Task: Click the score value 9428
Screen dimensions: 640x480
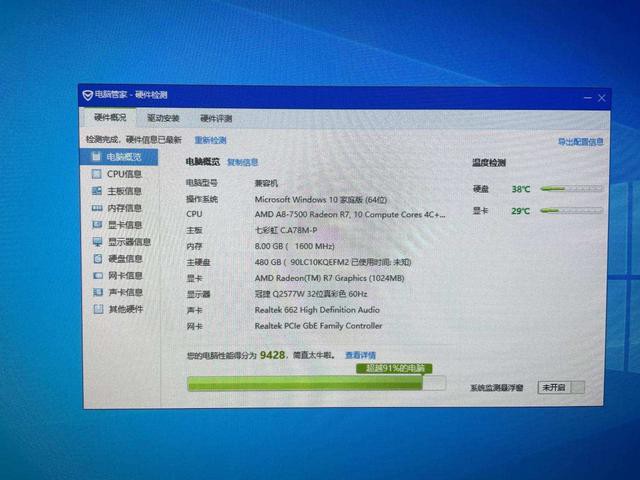Action: pos(272,355)
